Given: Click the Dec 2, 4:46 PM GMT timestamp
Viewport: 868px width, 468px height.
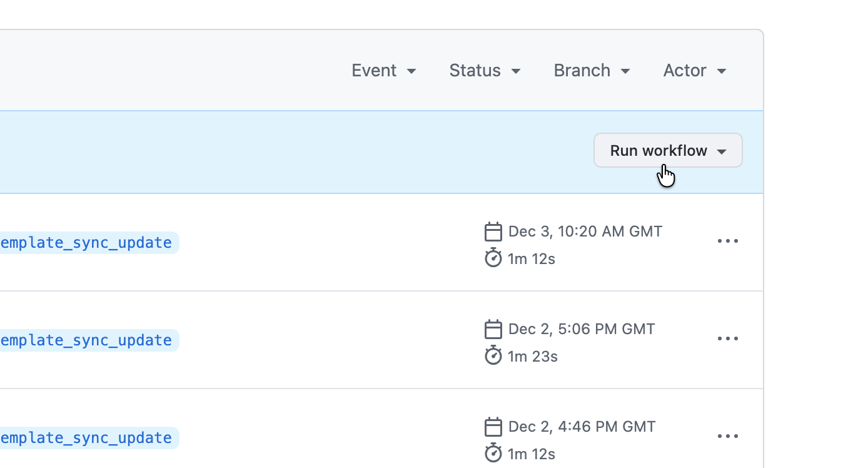Looking at the screenshot, I should pos(582,427).
